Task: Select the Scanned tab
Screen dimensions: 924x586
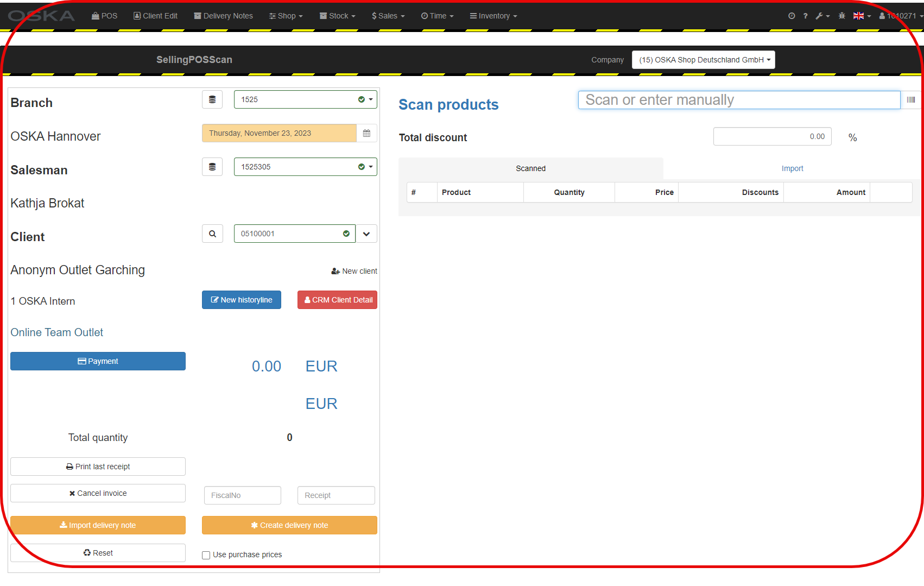Action: [531, 168]
